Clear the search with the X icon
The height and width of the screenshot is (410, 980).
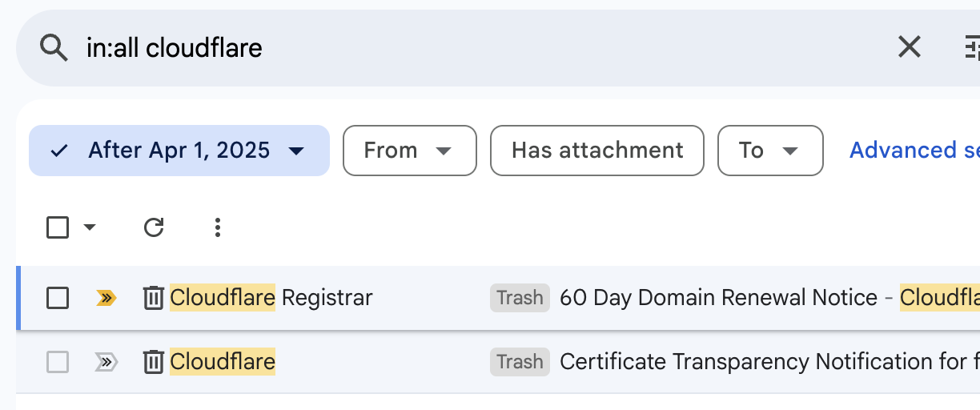[x=909, y=47]
